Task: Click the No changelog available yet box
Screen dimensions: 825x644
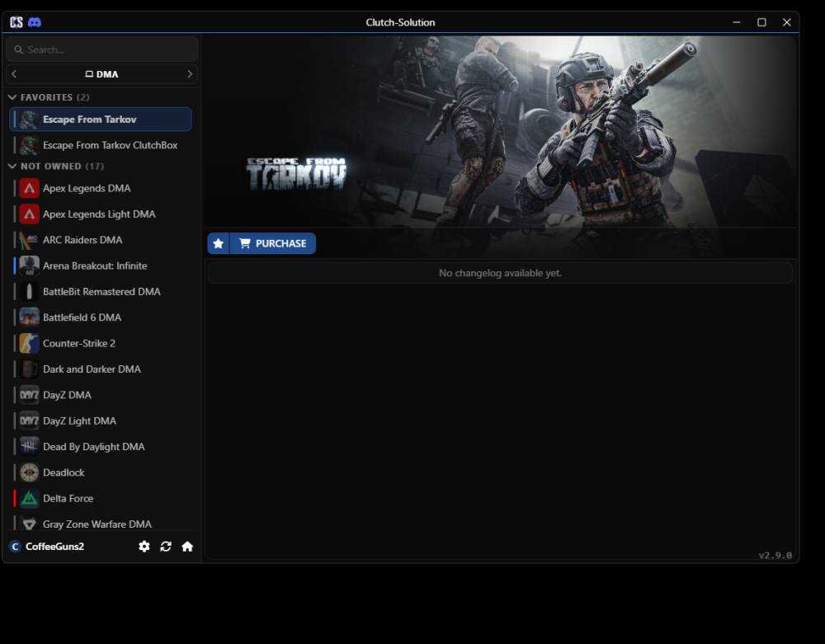Action: pyautogui.click(x=500, y=273)
